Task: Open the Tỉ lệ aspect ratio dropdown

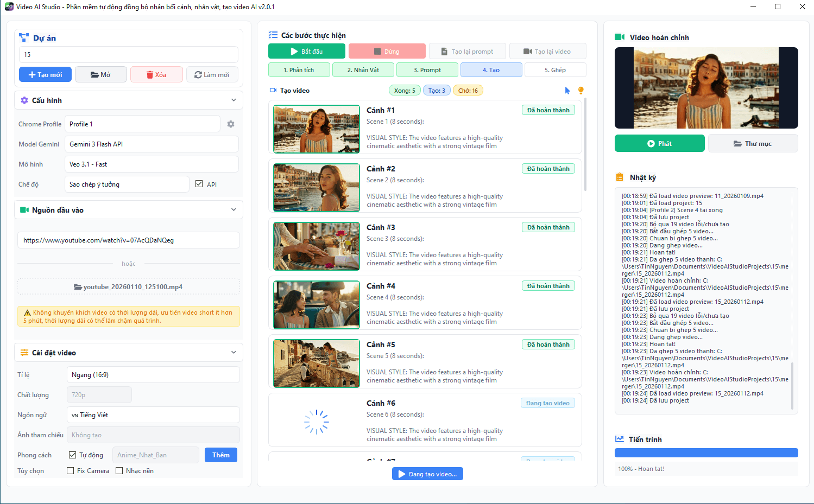Action: (x=153, y=375)
